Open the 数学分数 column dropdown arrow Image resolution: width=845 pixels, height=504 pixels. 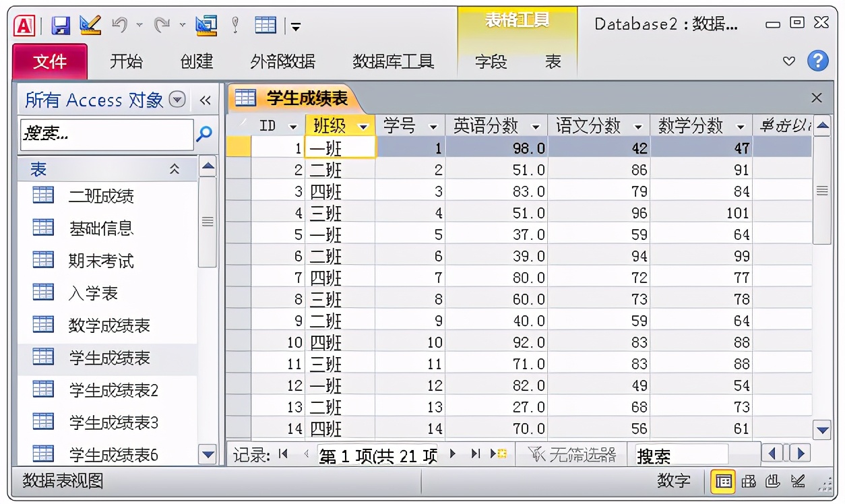pos(741,126)
